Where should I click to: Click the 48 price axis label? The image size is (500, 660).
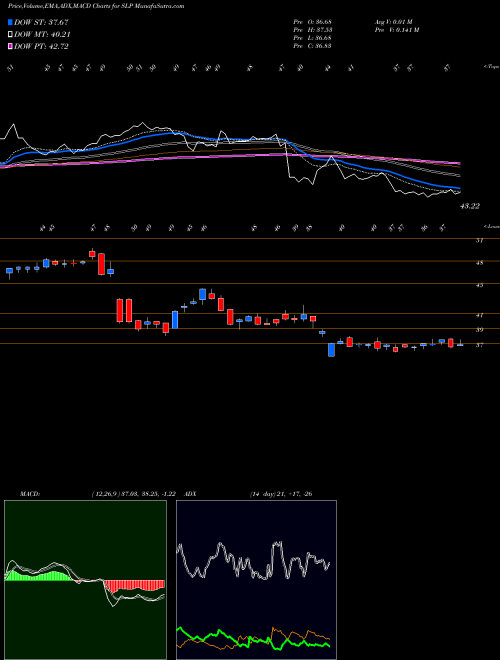[x=479, y=263]
